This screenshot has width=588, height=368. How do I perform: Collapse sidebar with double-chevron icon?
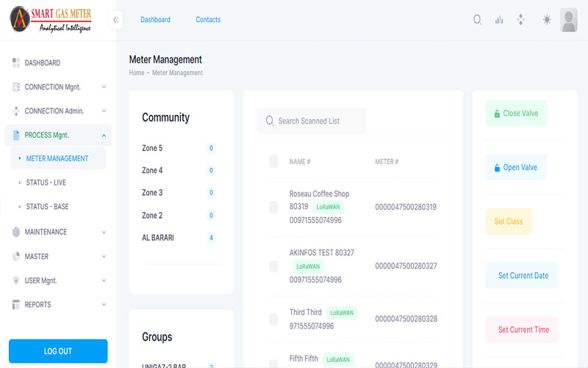pyautogui.click(x=115, y=20)
